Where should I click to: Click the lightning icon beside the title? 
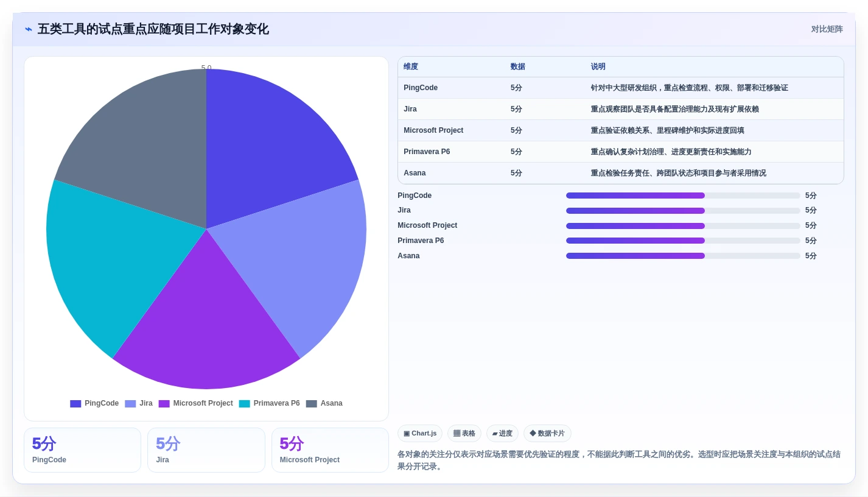29,29
